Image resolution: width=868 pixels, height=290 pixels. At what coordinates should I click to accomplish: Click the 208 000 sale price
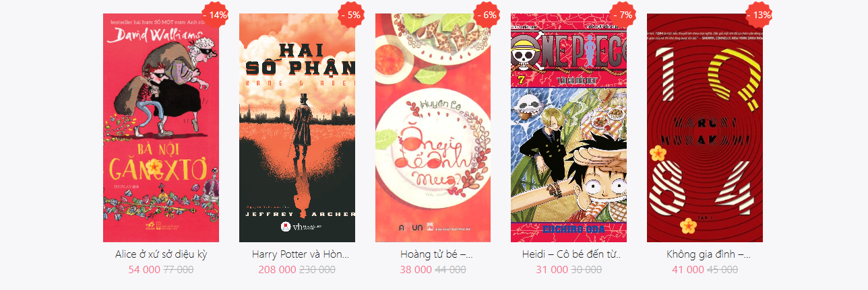277,269
